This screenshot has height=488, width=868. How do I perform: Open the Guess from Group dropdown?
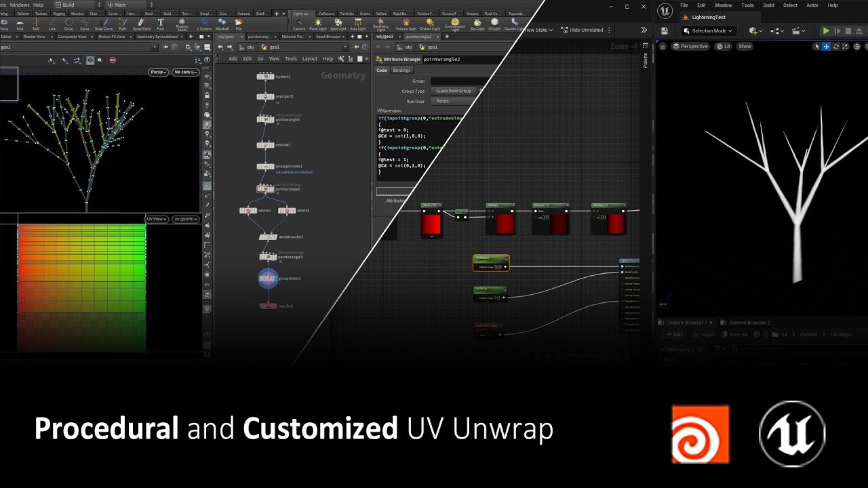pos(455,90)
